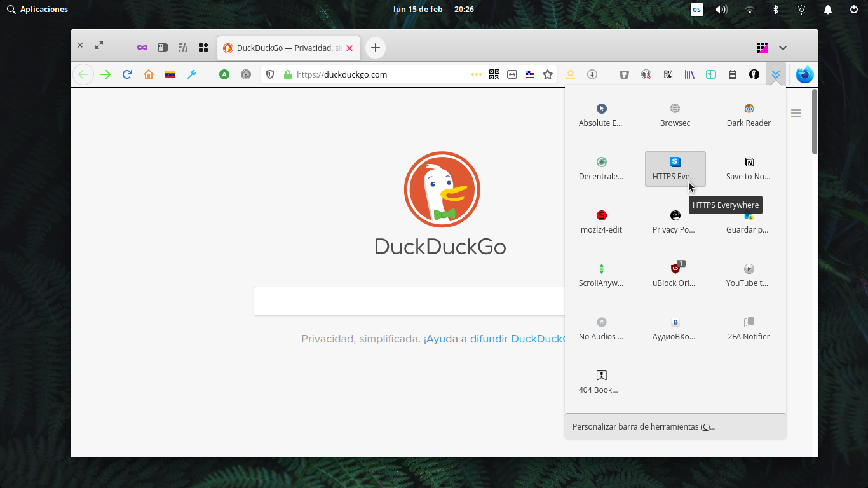Click the DuckDuckGo search box
Screen dimensions: 868x488
[409, 301]
